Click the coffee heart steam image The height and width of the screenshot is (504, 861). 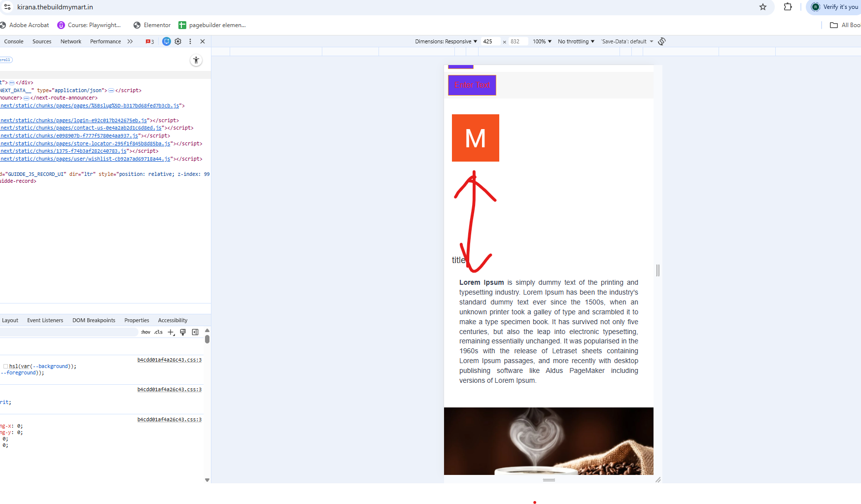pos(549,441)
